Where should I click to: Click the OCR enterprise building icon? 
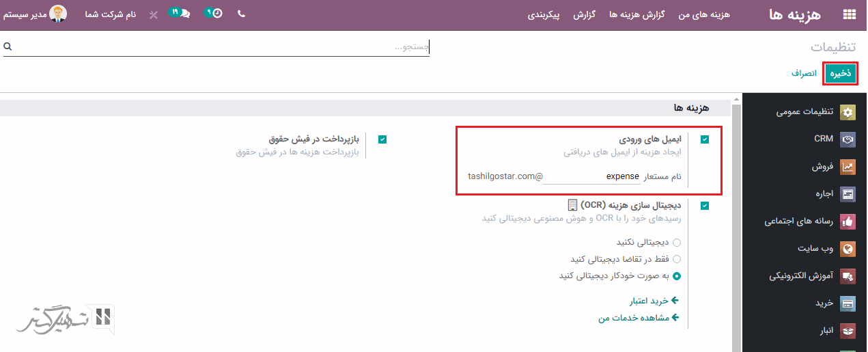(573, 205)
